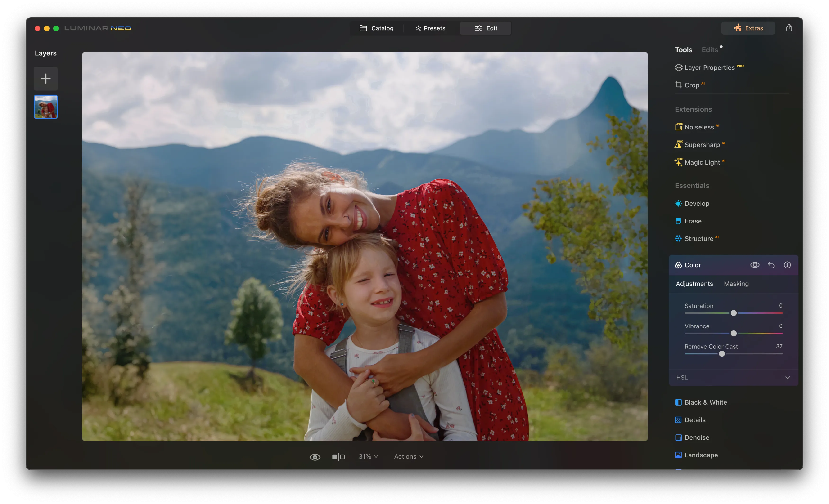Select the Erase tool
829x504 pixels.
(x=693, y=221)
